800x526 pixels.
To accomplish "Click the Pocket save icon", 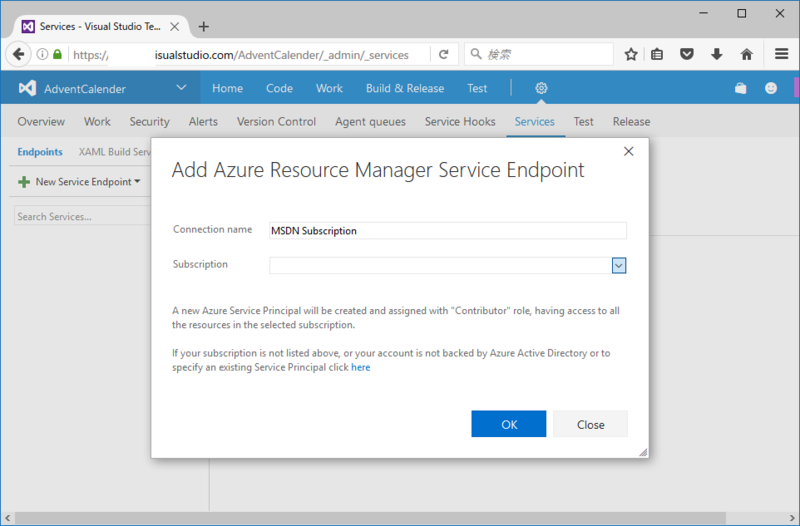I will (x=687, y=54).
